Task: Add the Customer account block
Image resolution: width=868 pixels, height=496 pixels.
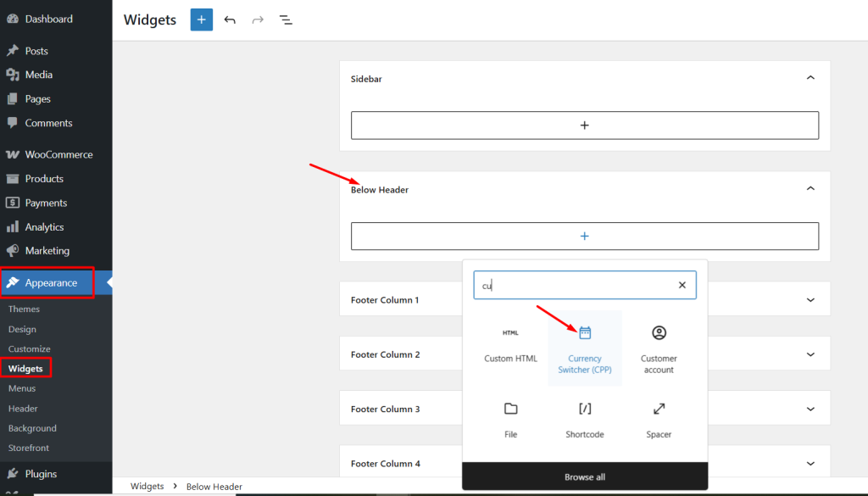Action: click(659, 348)
